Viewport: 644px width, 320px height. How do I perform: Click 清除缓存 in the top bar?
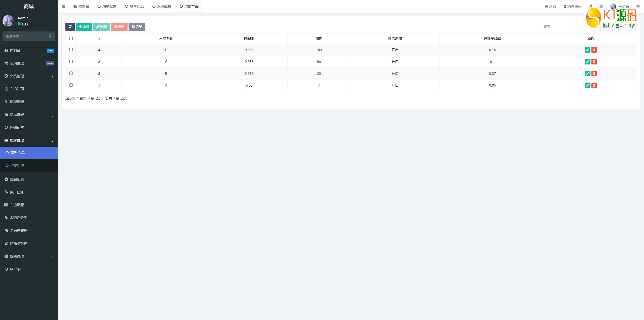pyautogui.click(x=572, y=6)
